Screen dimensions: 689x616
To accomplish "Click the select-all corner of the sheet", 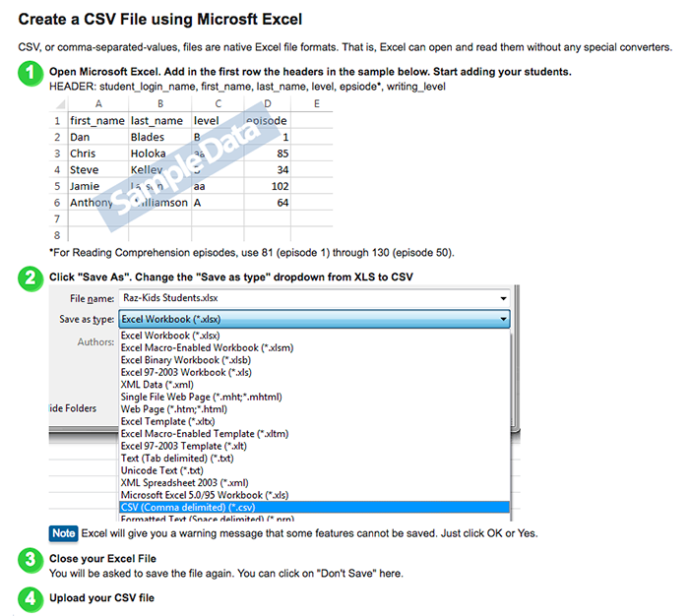I will [60, 104].
